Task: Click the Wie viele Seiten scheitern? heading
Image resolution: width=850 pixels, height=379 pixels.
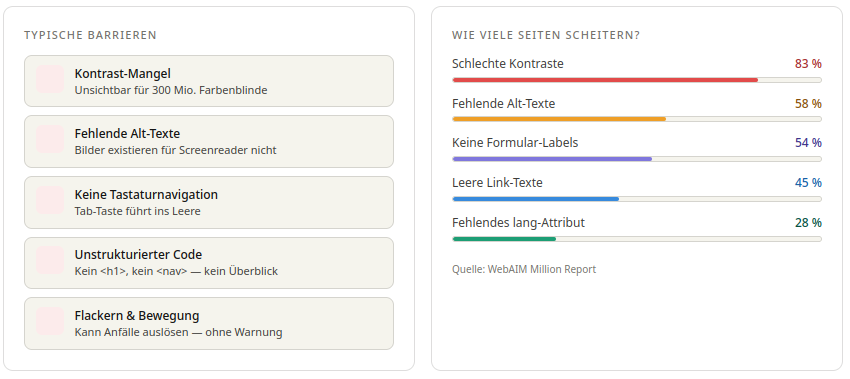Action: [x=546, y=35]
